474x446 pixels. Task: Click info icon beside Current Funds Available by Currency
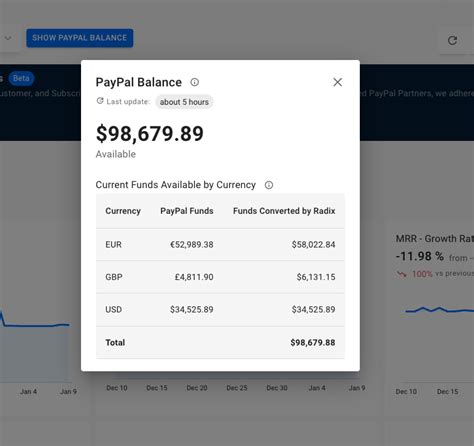tap(269, 185)
